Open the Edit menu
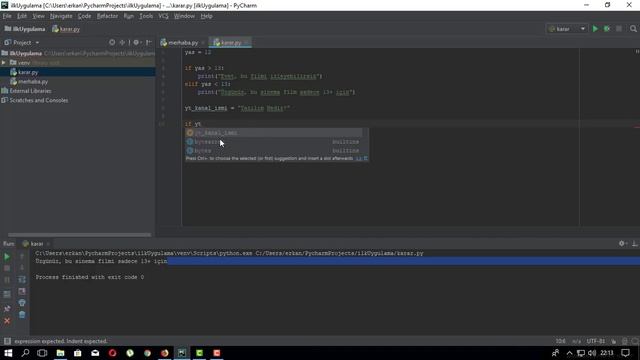The image size is (640, 360). [x=22, y=16]
